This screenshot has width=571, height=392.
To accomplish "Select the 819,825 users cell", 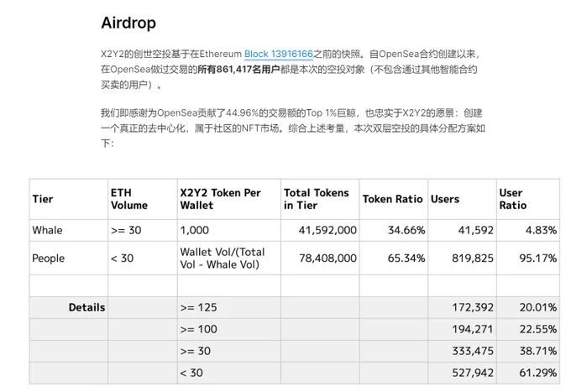I will pos(462,258).
